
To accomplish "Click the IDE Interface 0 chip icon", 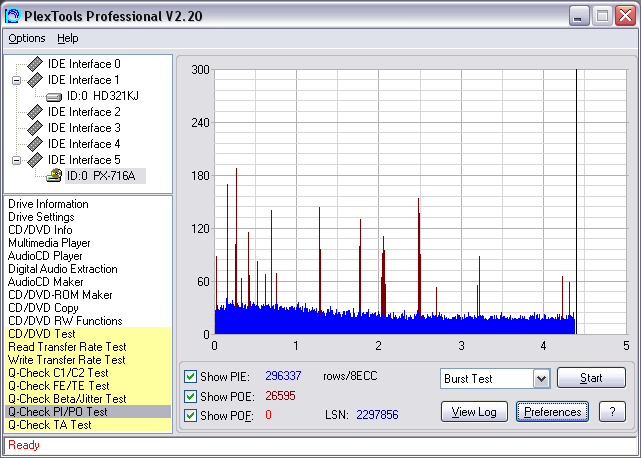I will (x=35, y=64).
